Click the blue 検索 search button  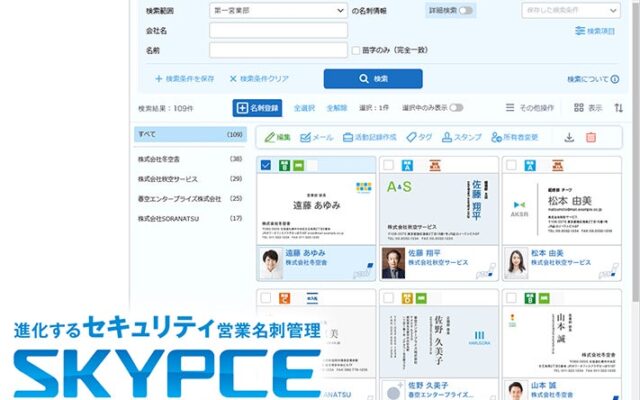point(373,79)
